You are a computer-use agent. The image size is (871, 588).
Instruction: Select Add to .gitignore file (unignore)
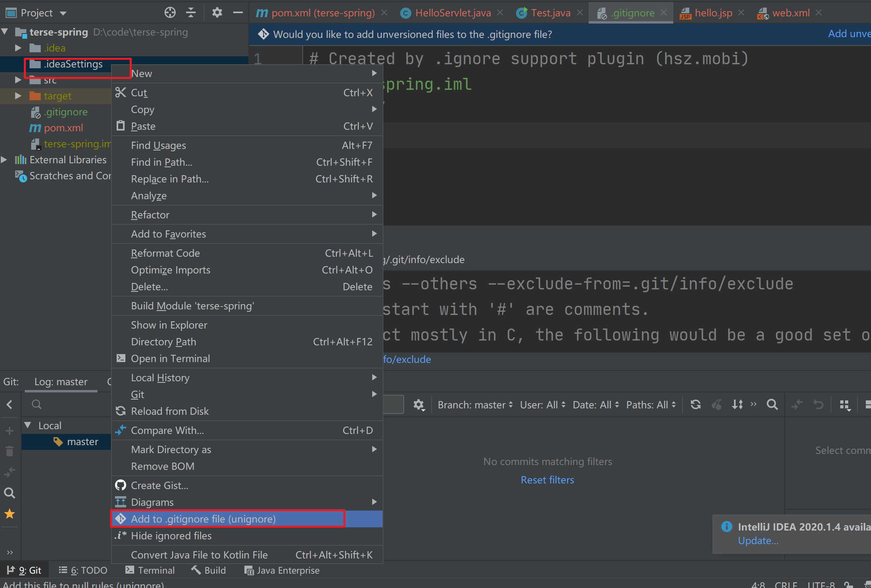click(203, 519)
